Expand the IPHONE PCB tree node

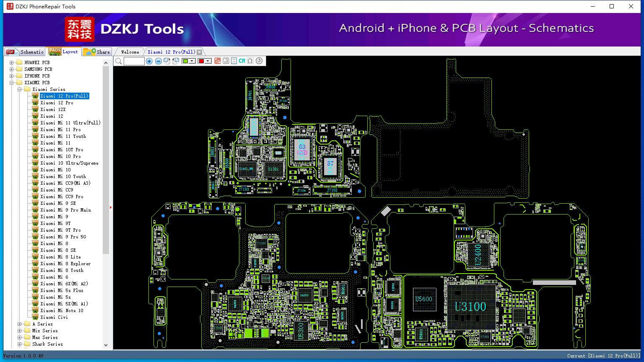point(12,76)
